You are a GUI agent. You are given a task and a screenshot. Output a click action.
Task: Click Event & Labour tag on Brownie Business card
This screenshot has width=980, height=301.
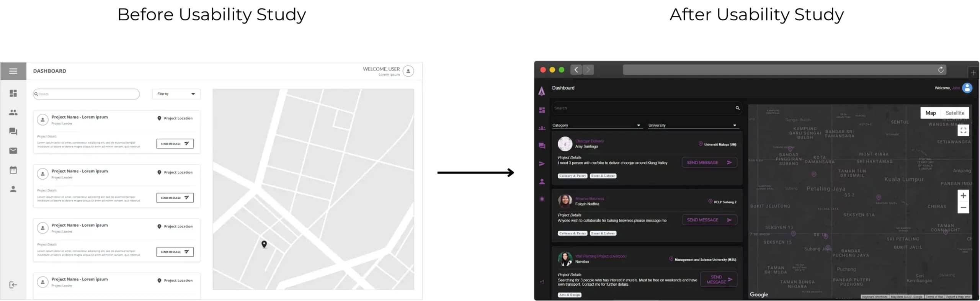click(603, 233)
